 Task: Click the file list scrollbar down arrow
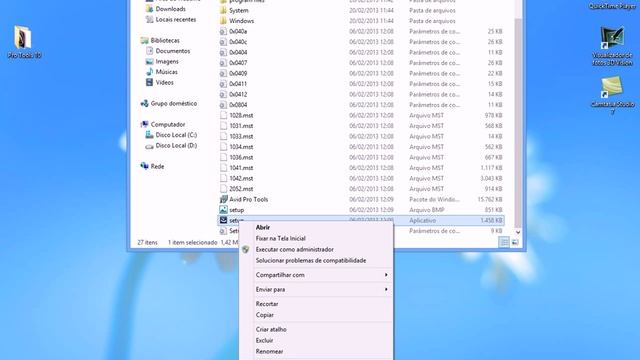coord(518,232)
